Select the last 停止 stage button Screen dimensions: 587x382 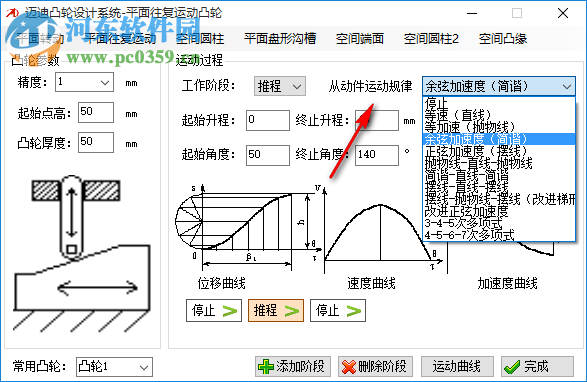click(x=338, y=310)
